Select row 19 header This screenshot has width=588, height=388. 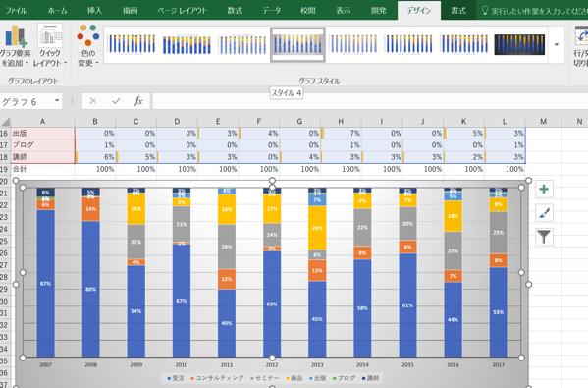click(5, 169)
